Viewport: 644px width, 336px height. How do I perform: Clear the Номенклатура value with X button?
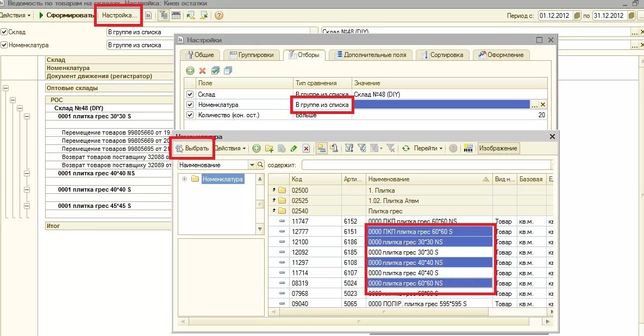coord(542,105)
